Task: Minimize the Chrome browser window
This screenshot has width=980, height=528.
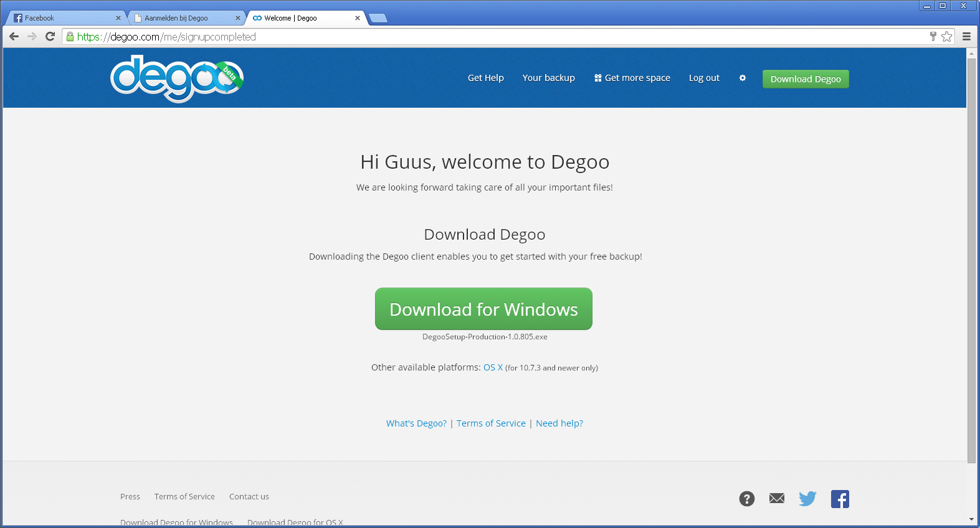Action: click(x=927, y=6)
